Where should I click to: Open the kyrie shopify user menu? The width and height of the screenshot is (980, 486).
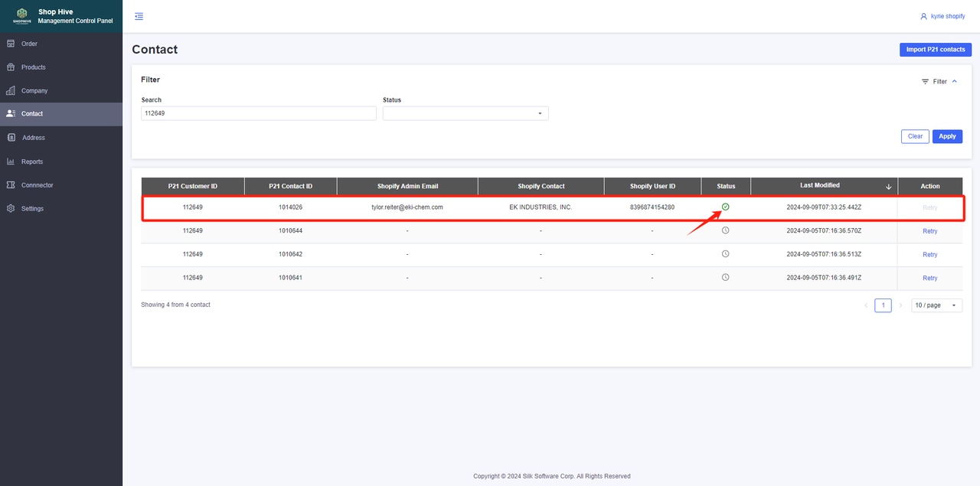[x=944, y=16]
